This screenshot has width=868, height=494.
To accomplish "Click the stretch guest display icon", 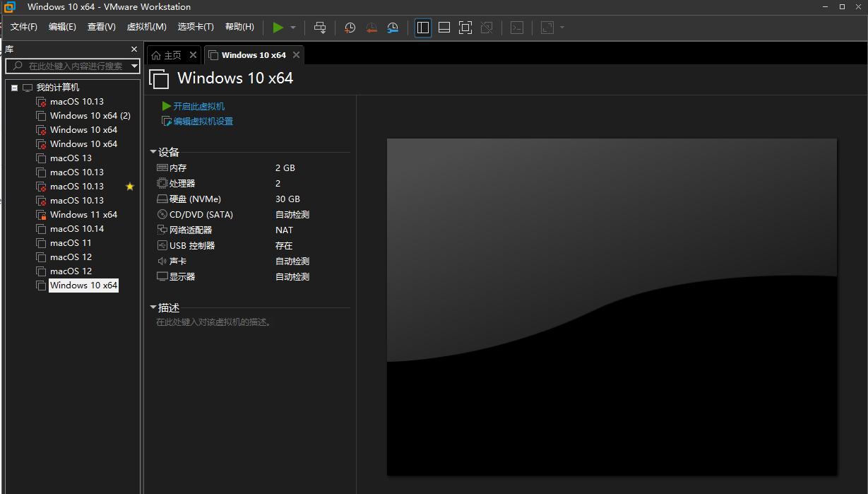I will pos(547,28).
